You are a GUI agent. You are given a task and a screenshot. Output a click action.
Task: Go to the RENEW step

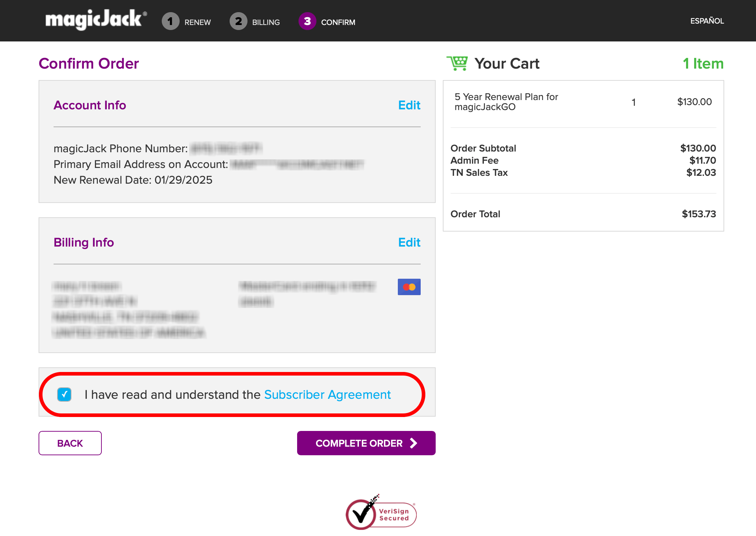coord(197,22)
